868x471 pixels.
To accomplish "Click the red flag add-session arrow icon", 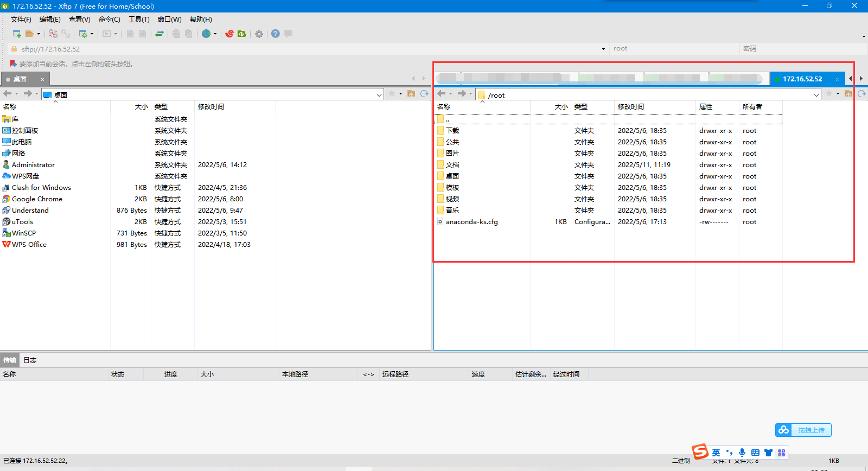I will 14,63.
